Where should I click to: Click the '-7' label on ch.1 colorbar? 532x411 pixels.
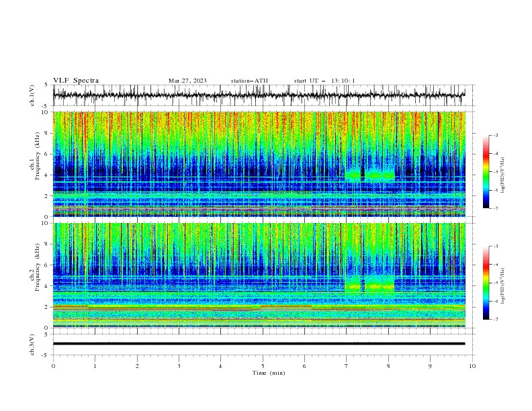point(495,208)
